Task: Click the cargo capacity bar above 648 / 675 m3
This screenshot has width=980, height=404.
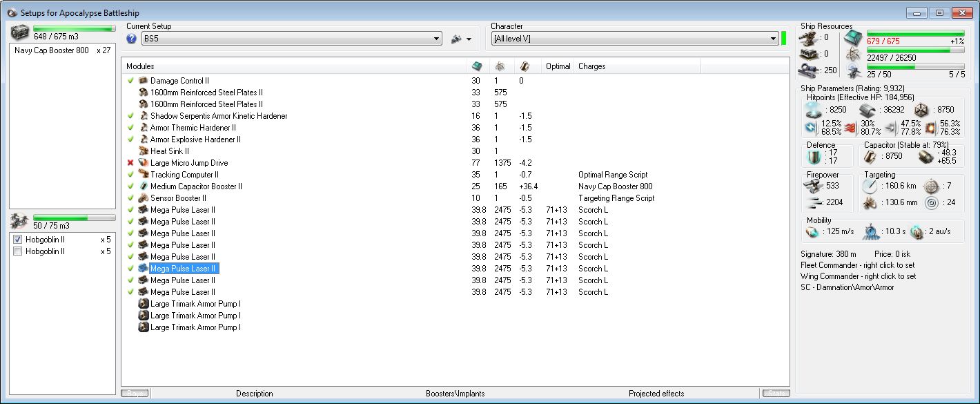Action: pyautogui.click(x=74, y=28)
